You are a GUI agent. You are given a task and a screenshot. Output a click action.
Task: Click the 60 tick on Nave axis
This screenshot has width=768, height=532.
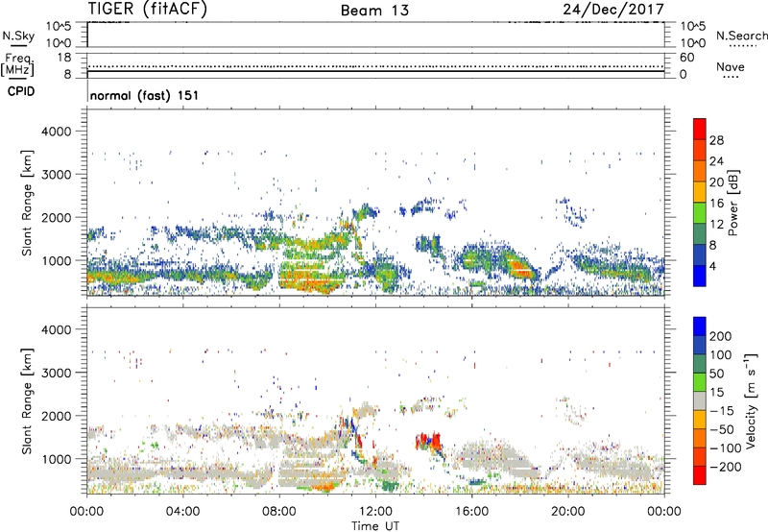686,58
